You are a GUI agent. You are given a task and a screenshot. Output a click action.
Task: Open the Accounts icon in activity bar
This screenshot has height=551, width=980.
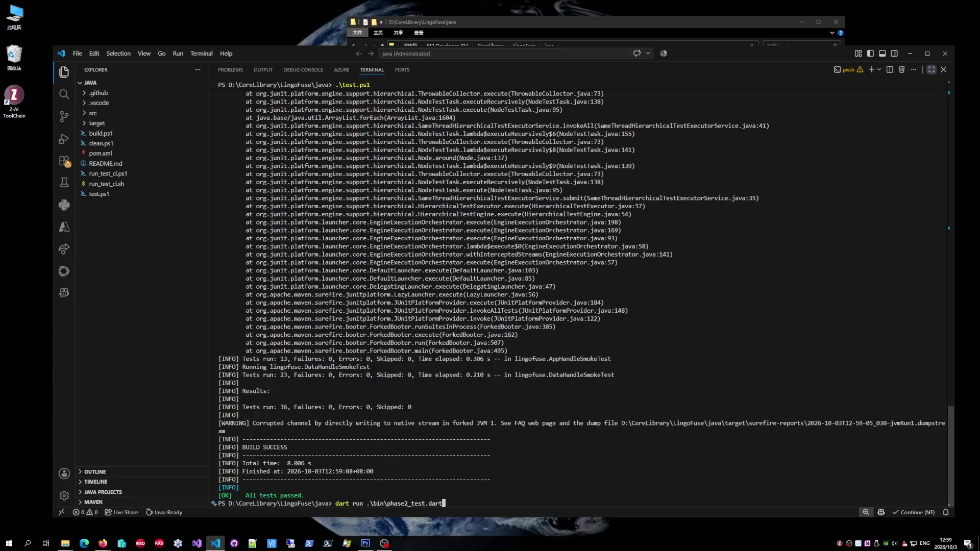pyautogui.click(x=64, y=473)
